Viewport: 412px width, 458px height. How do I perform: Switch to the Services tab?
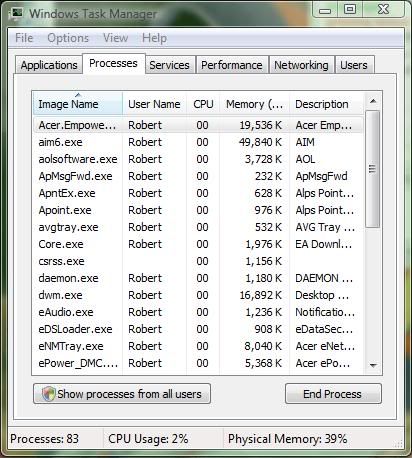(x=169, y=65)
